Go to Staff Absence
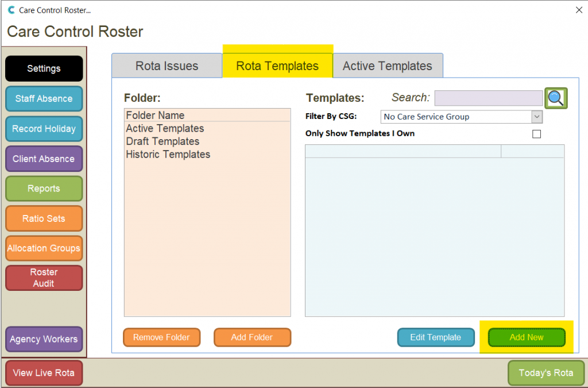 pos(44,99)
